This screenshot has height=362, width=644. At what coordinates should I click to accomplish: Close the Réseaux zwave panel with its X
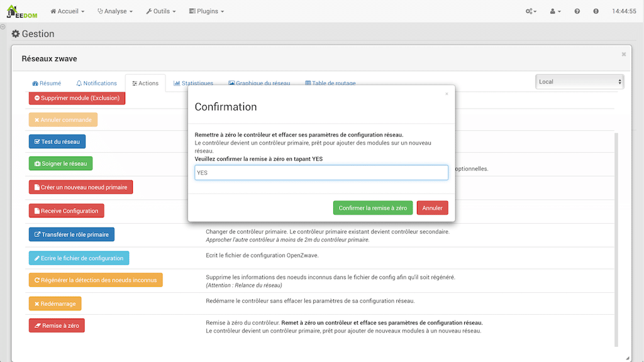(x=623, y=55)
